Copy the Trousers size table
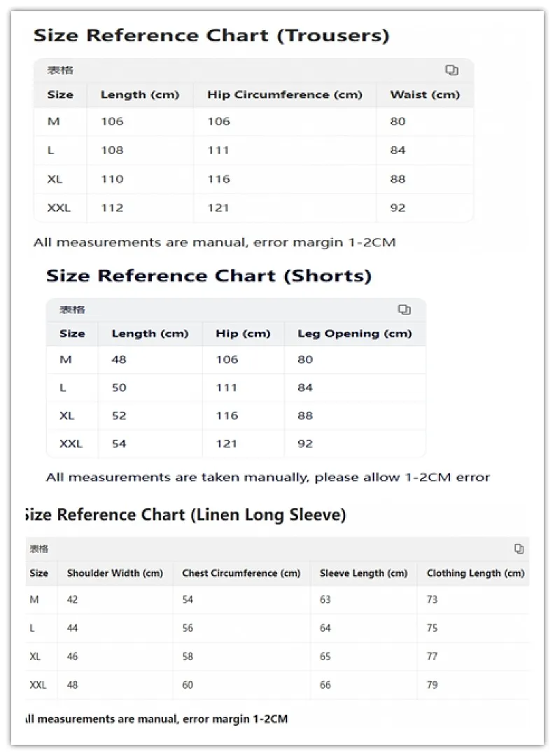The width and height of the screenshot is (555, 756). pos(451,70)
